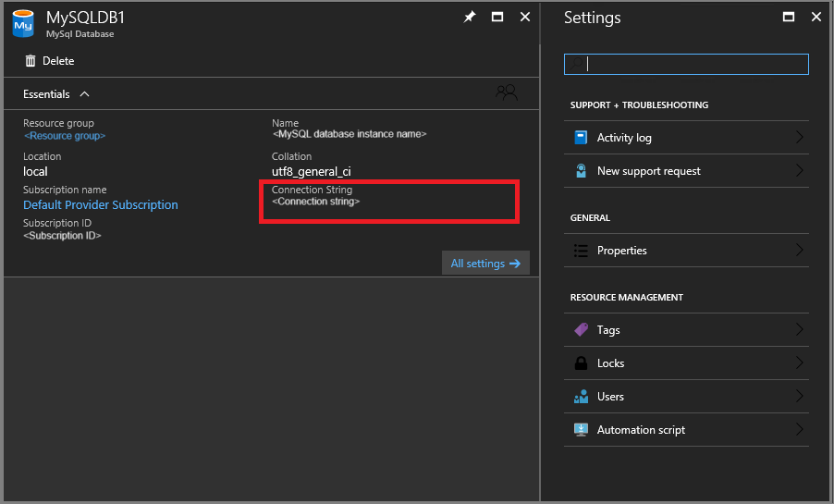Open the Resource group link
834x504 pixels.
tap(65, 136)
